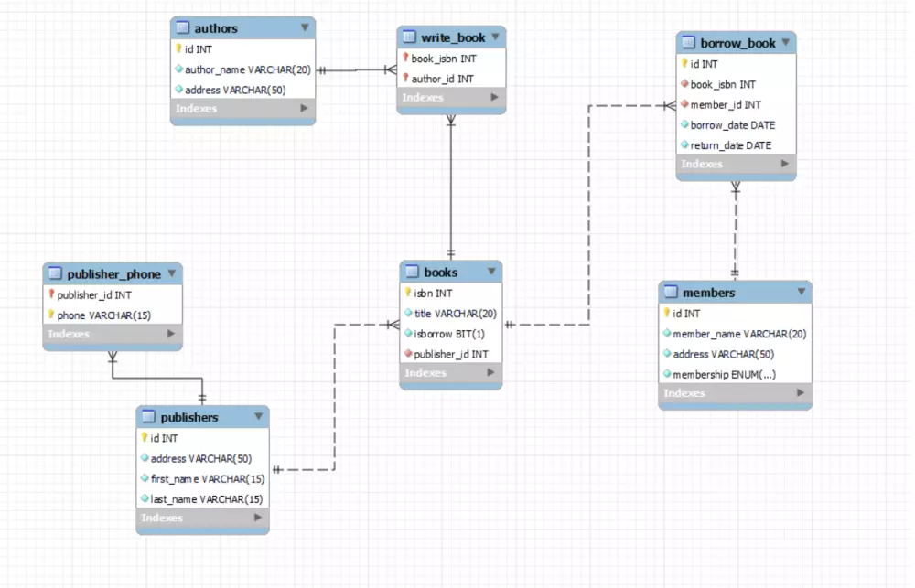Click the table icon in the borrow_book header
This screenshot has width=915, height=588.
pyautogui.click(x=686, y=42)
